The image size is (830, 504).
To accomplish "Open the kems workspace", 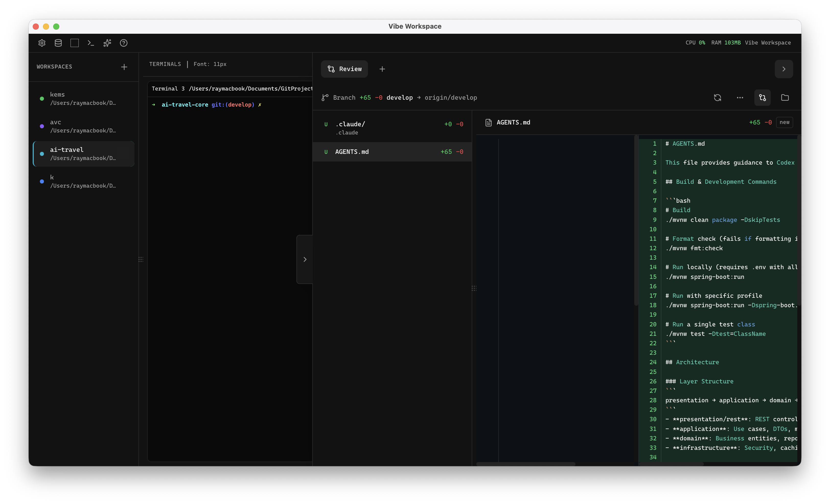I will pos(84,98).
